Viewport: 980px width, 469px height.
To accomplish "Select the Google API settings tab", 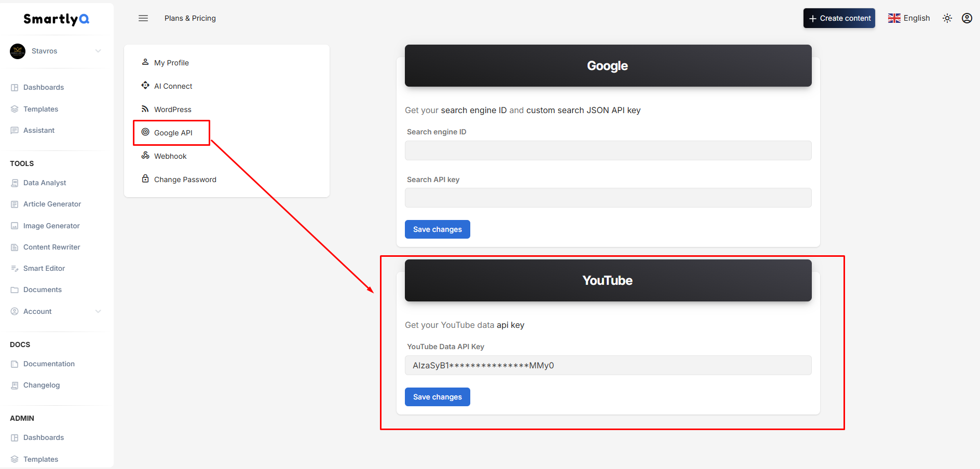I will click(173, 133).
